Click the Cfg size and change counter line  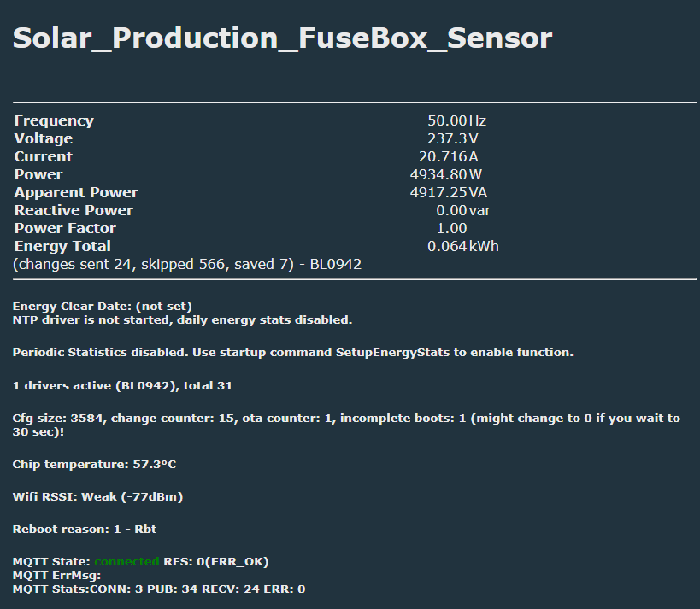pyautogui.click(x=346, y=419)
